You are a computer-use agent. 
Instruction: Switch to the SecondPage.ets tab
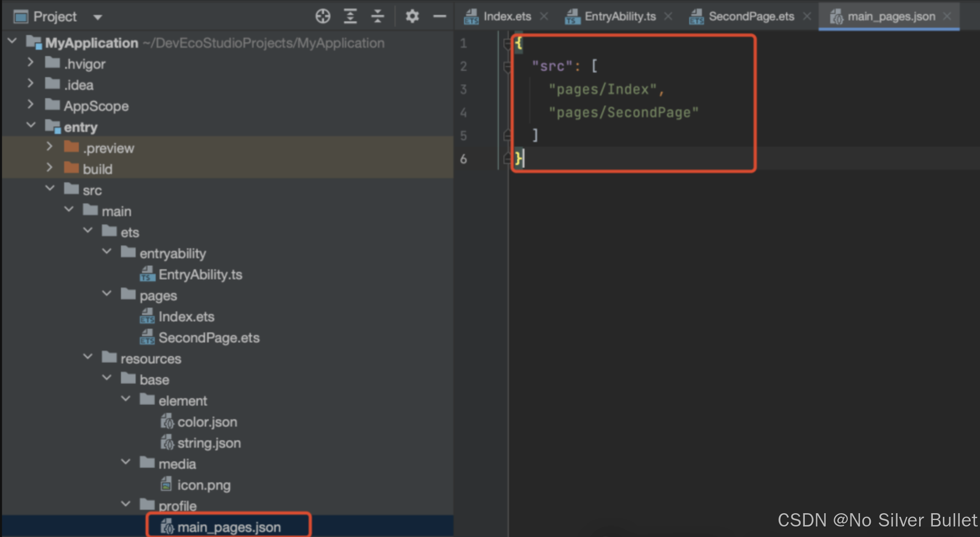coord(751,16)
